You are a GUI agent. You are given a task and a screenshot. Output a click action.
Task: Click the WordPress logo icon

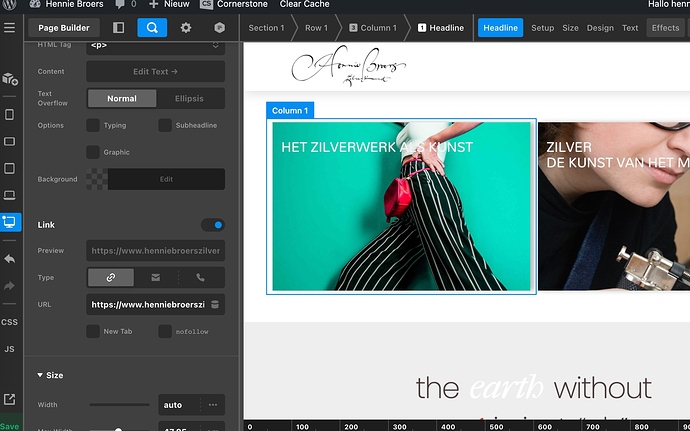9,4
